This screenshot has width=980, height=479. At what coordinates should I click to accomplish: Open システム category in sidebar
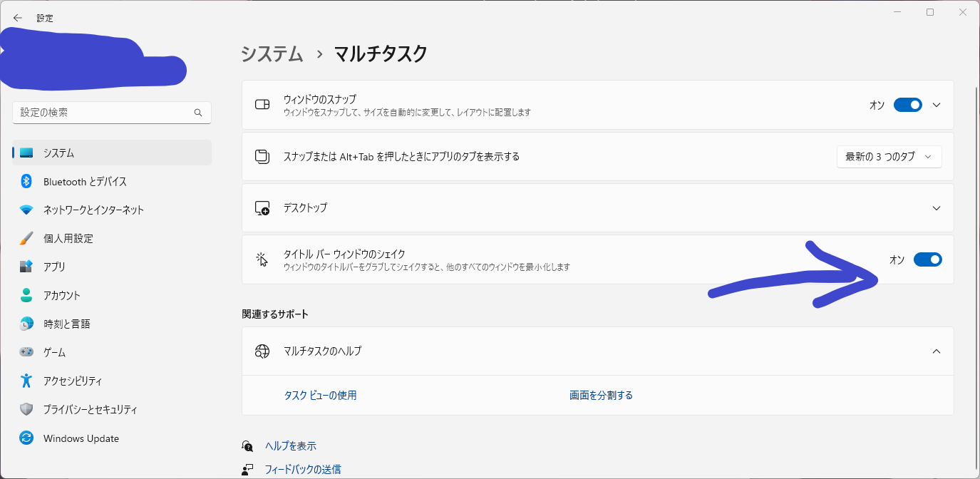(x=112, y=153)
